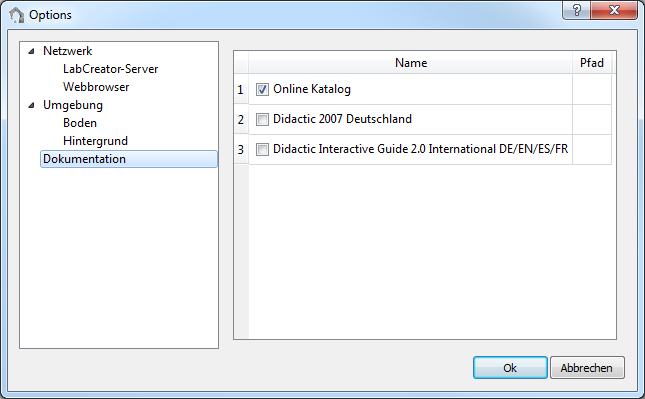Click Pfad cell of Didactic Interactive Guide
This screenshot has width=645, height=399.
592,149
